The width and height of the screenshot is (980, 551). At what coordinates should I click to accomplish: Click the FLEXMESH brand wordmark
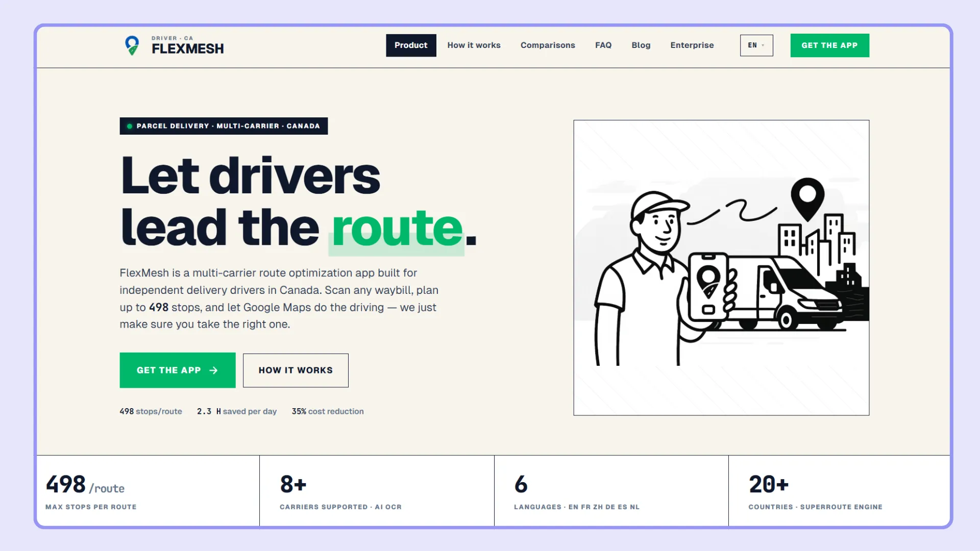point(187,49)
